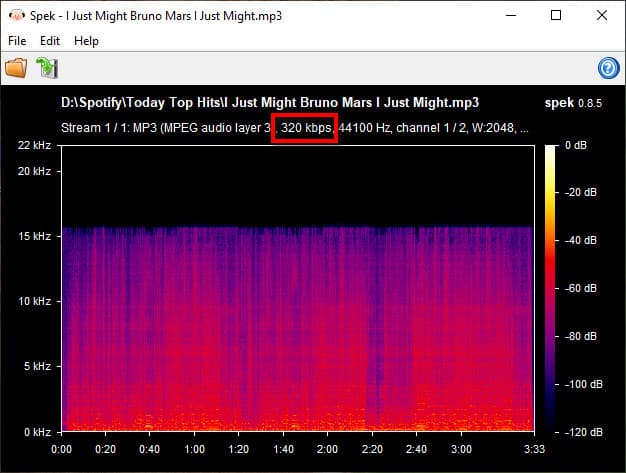
Task: Click the dB color scale bar
Action: [x=550, y=289]
